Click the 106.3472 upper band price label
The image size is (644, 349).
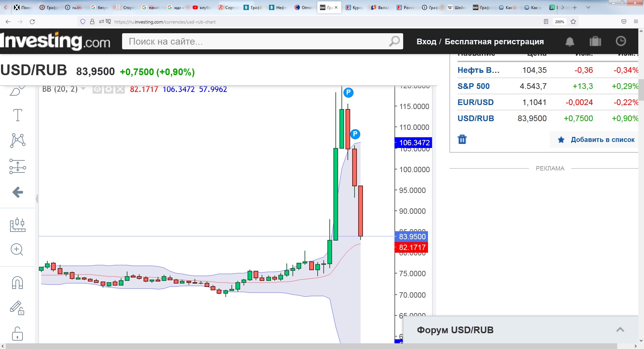(x=413, y=143)
